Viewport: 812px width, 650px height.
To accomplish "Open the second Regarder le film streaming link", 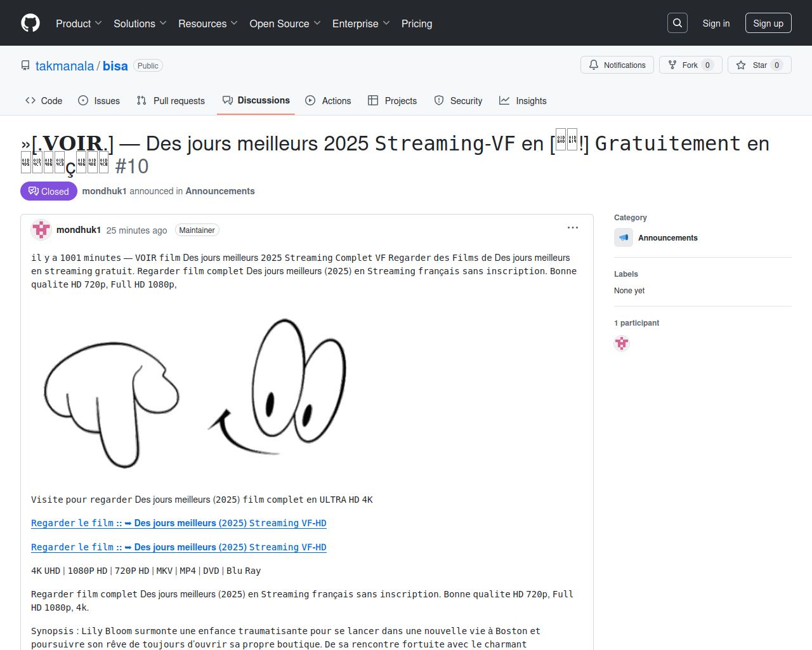I will coord(179,547).
